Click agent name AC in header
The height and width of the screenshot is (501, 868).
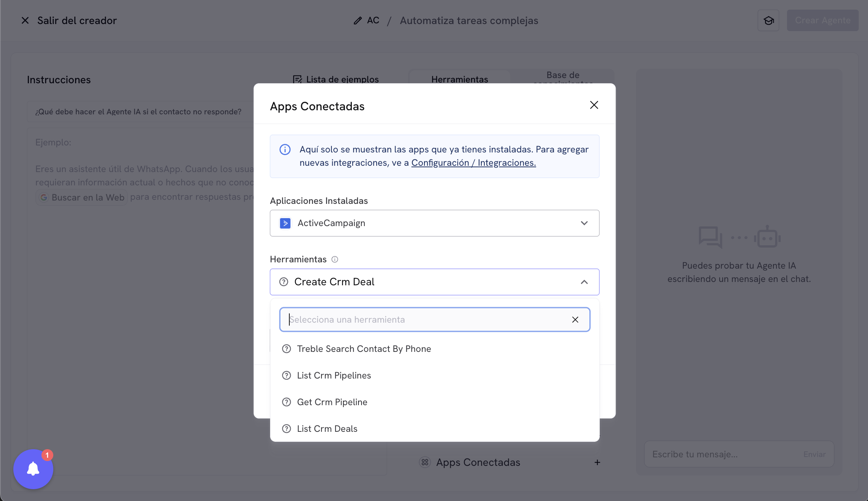click(373, 20)
